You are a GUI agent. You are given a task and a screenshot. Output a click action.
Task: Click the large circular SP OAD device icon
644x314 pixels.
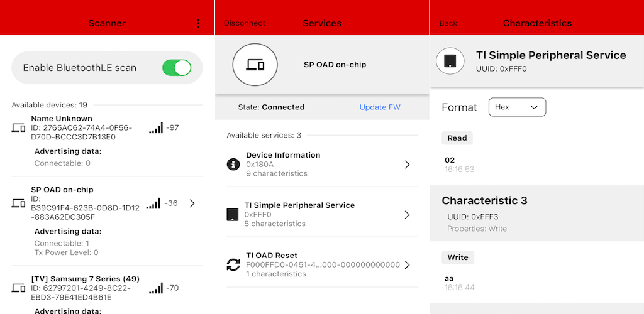255,64
